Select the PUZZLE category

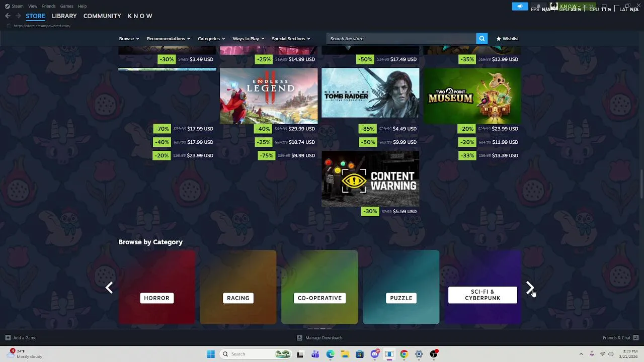coord(401,287)
